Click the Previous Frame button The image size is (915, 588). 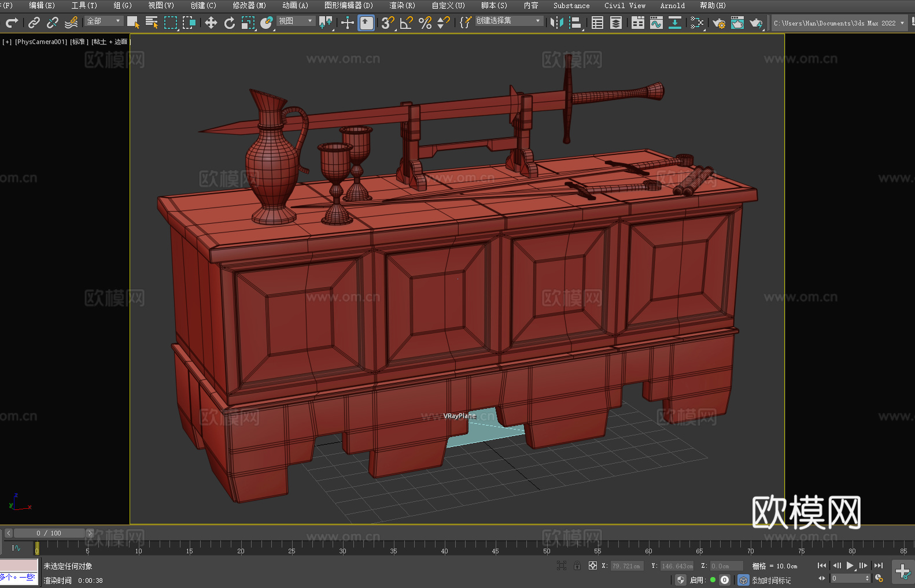836,565
